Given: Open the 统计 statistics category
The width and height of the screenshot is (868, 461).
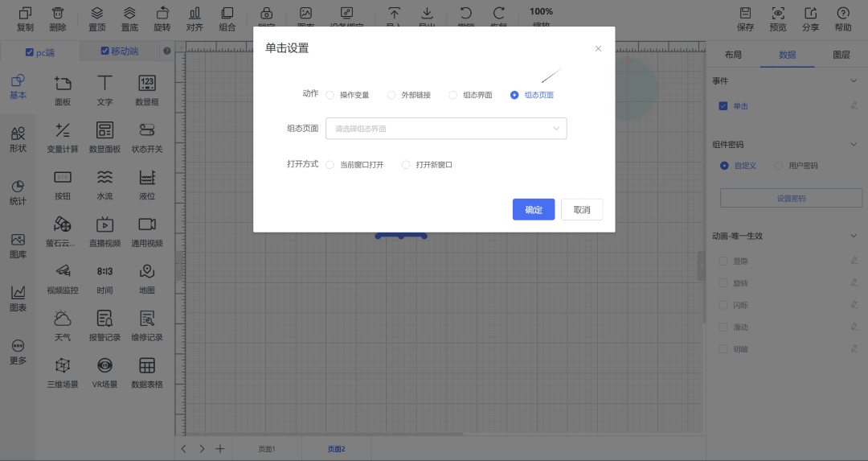Looking at the screenshot, I should [x=18, y=192].
